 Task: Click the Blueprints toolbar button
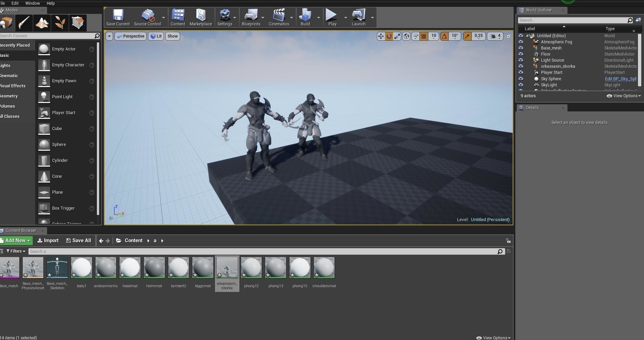251,18
